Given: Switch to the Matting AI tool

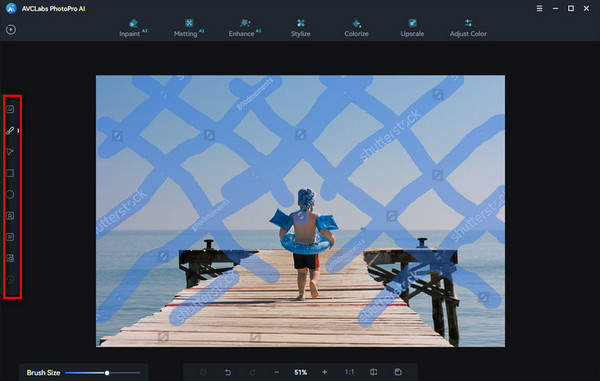Looking at the screenshot, I should 189,28.
